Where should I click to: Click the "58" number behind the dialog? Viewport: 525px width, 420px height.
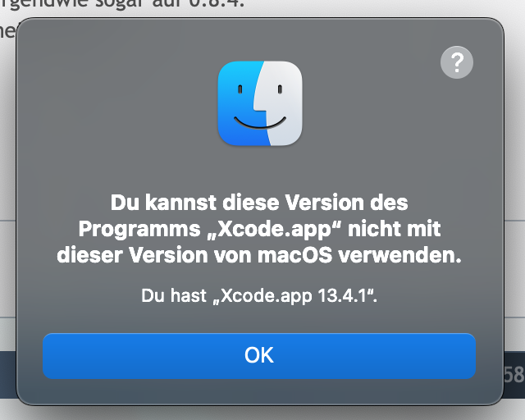click(514, 374)
